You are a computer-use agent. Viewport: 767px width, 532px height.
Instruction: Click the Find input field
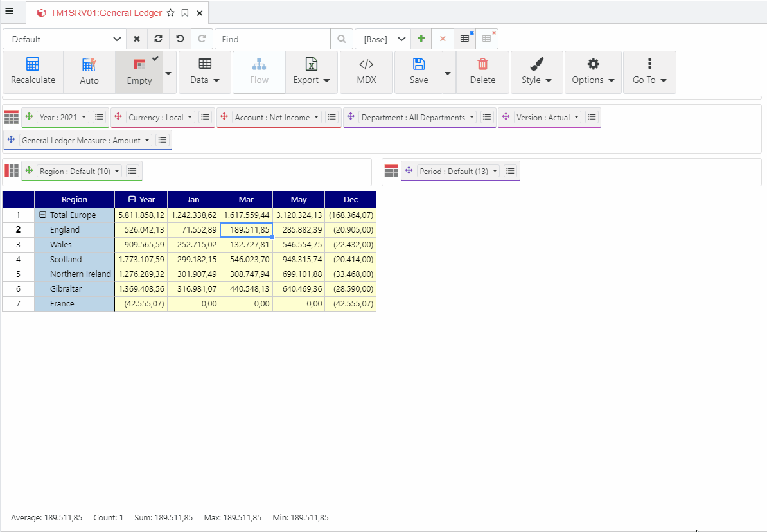[x=272, y=39]
